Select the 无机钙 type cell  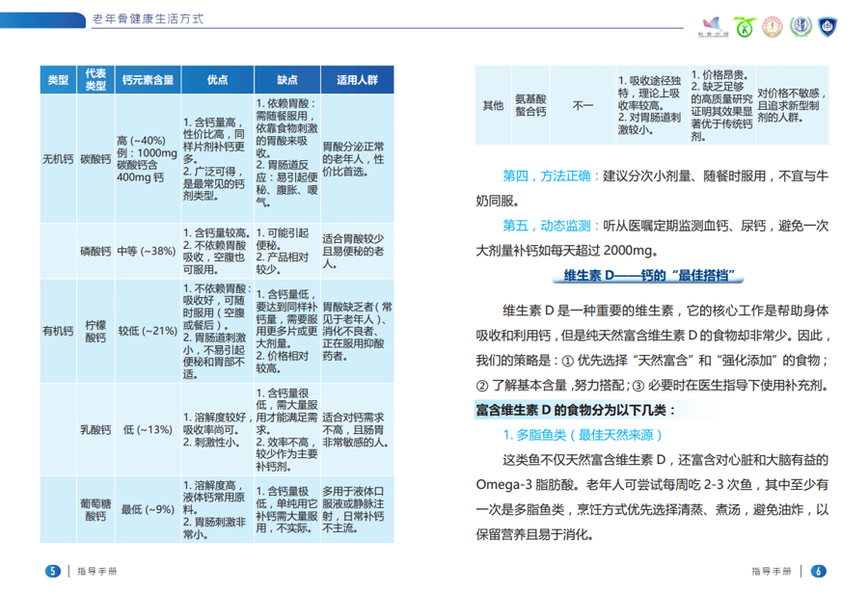(x=58, y=159)
